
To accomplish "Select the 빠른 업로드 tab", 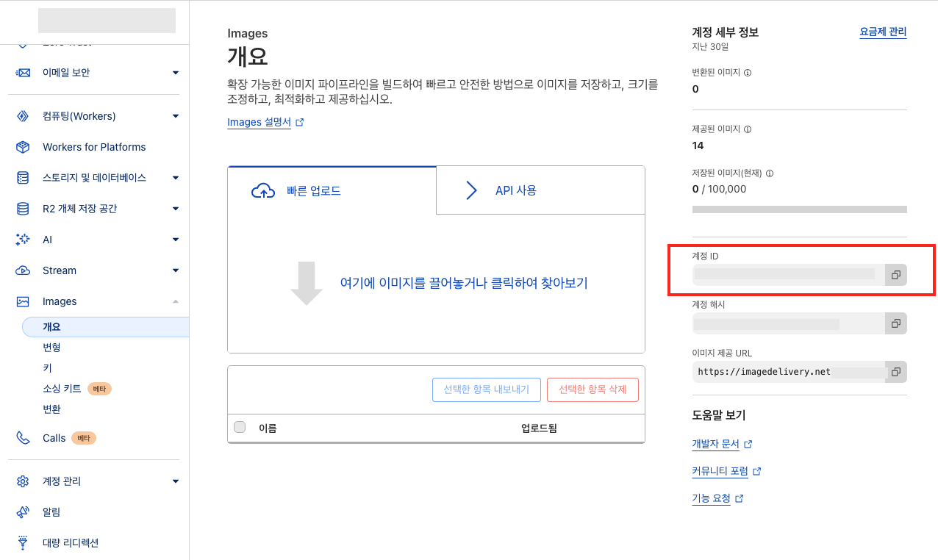I will [x=313, y=191].
